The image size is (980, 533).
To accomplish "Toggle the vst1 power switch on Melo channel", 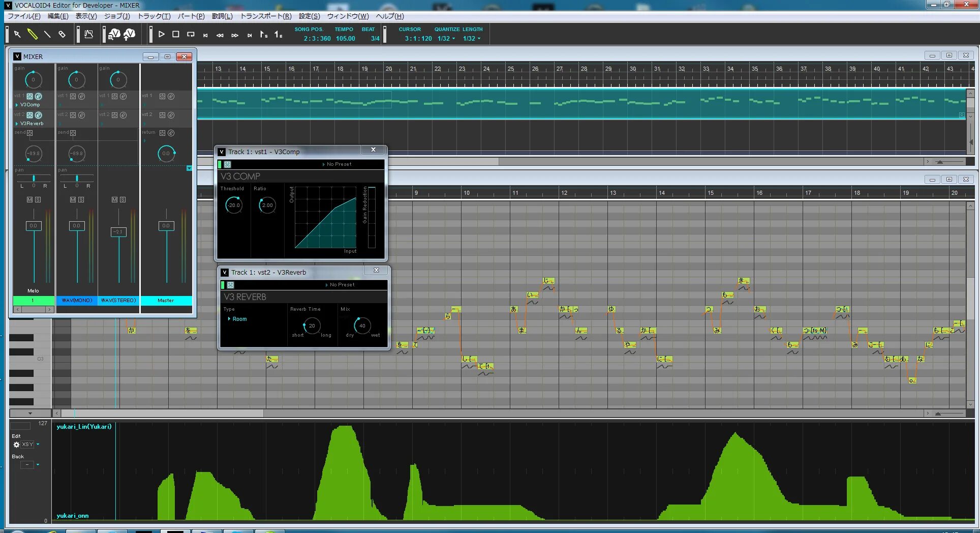I will [x=30, y=96].
